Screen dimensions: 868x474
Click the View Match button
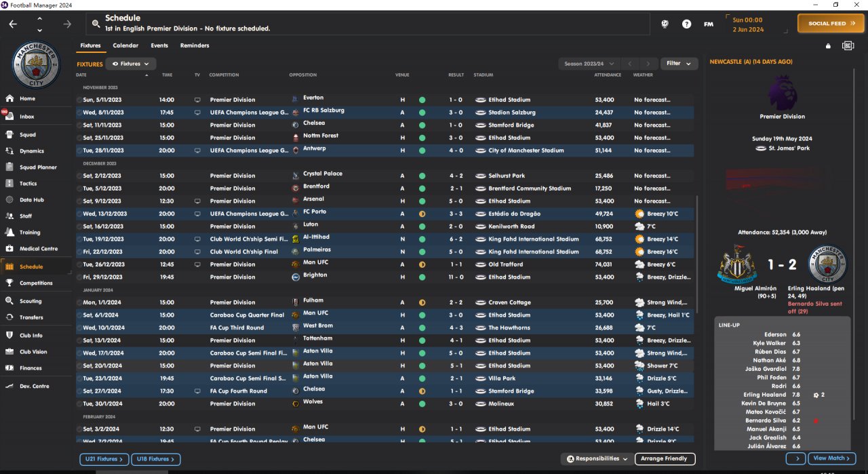(831, 459)
